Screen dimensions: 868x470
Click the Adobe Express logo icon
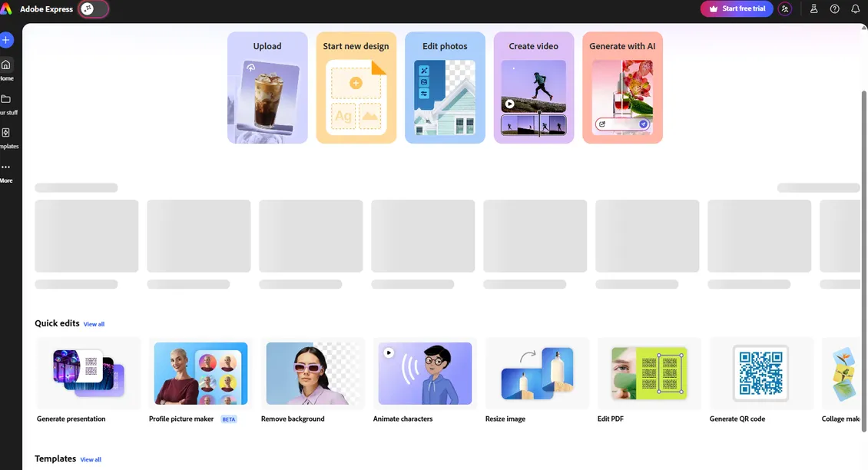pyautogui.click(x=6, y=9)
